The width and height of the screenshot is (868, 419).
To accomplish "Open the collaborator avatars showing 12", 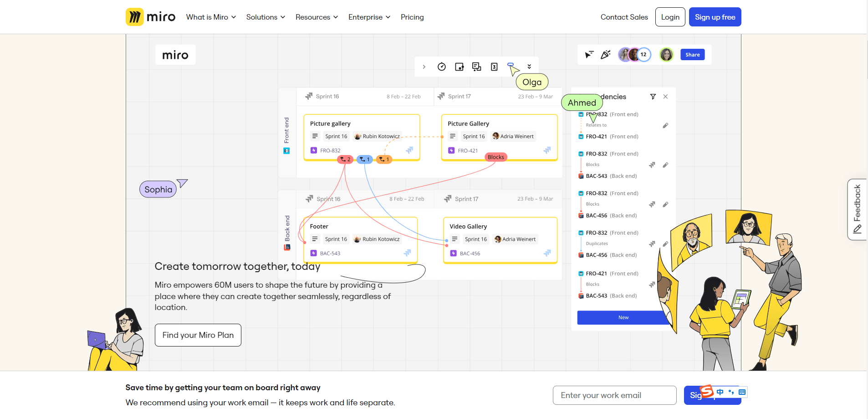I will [x=634, y=55].
